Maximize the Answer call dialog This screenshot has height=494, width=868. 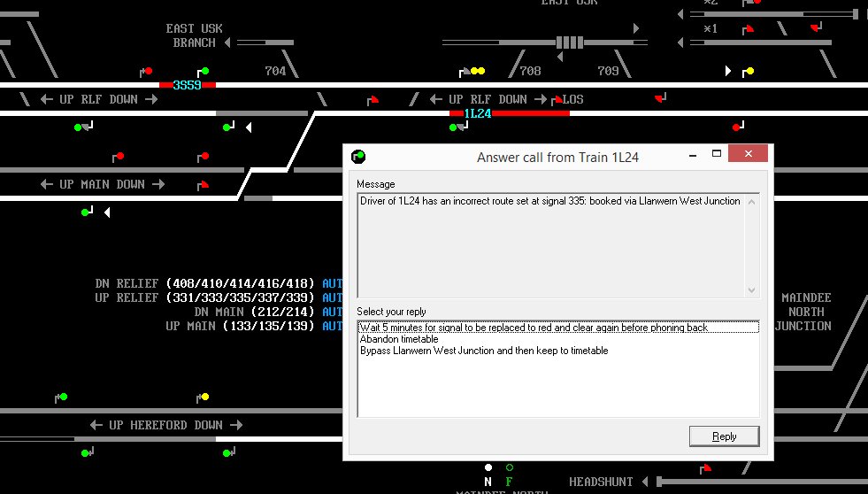click(717, 153)
